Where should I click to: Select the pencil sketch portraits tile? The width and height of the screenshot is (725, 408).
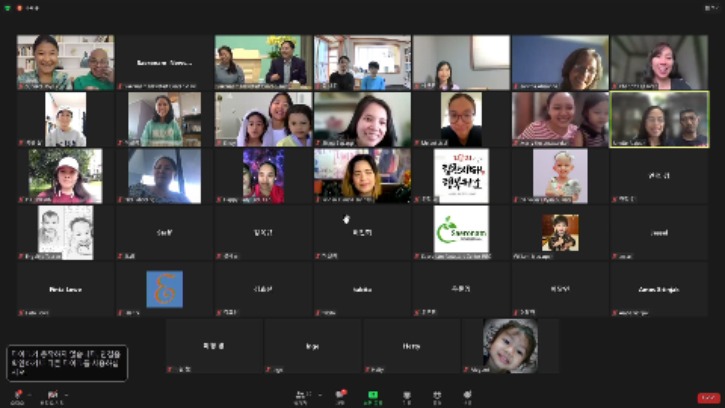(x=65, y=232)
